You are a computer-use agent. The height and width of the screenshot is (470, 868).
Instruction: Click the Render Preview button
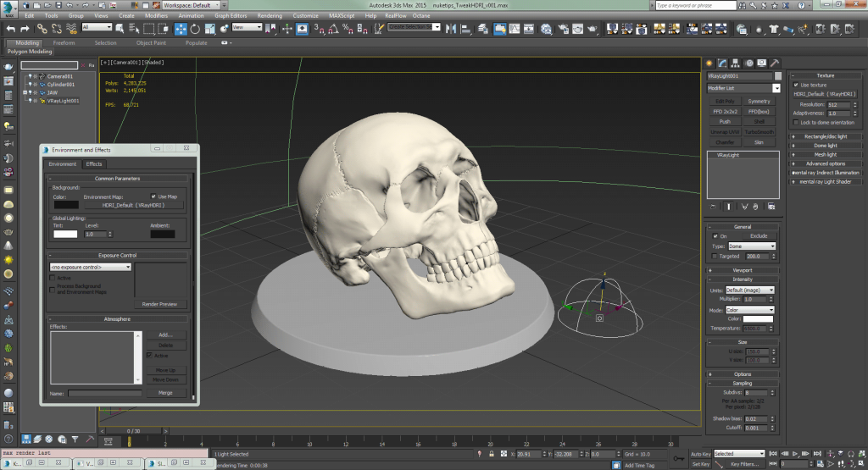point(161,304)
